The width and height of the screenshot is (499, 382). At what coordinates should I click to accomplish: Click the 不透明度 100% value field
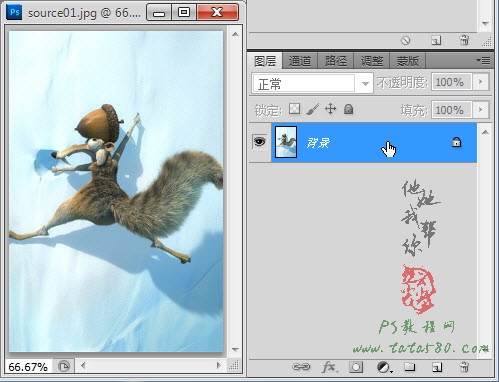click(452, 82)
